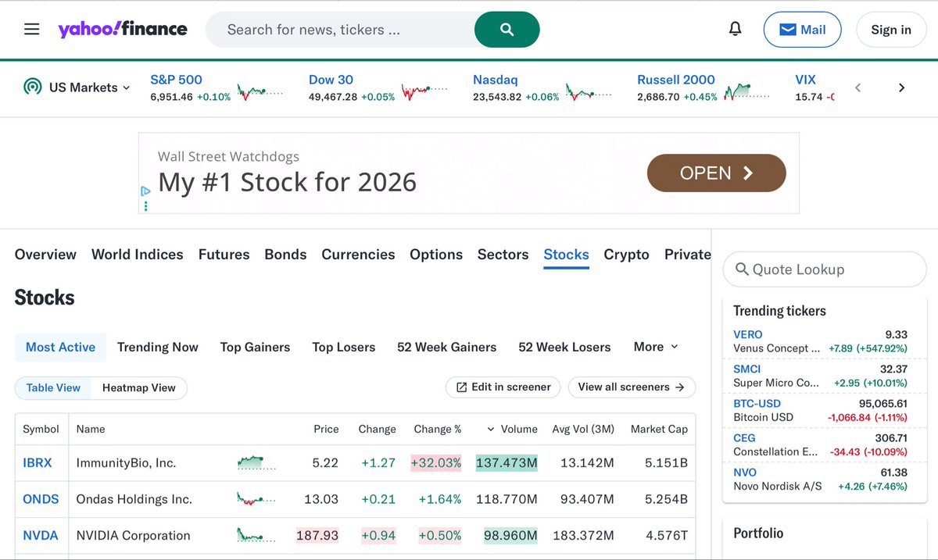The height and width of the screenshot is (560, 938).
Task: Sort table by Volume column
Action: (512, 429)
